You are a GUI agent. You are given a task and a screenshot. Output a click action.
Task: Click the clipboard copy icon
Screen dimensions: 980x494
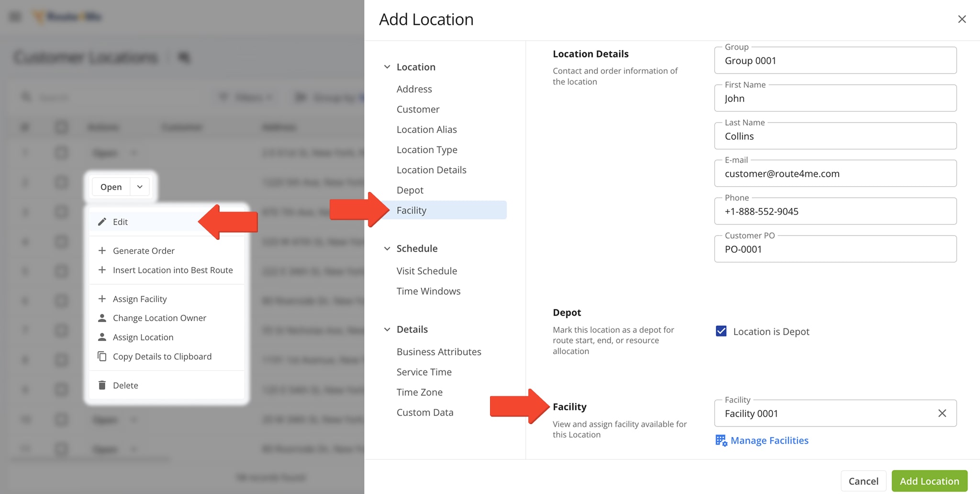pyautogui.click(x=102, y=356)
